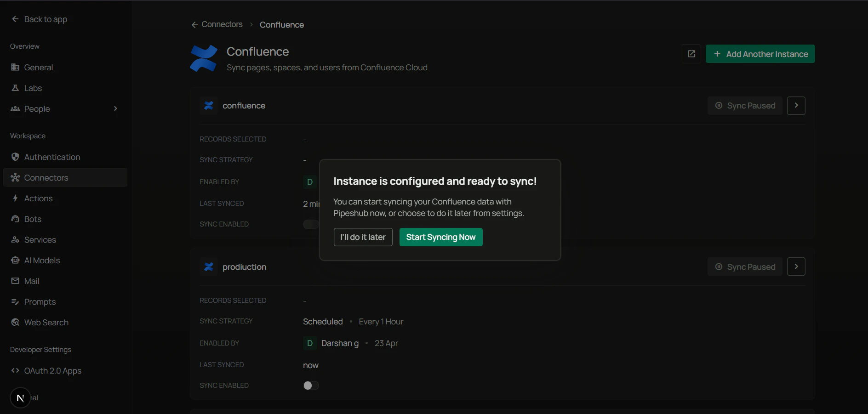
Task: Click the Web Search globe icon
Action: point(15,322)
